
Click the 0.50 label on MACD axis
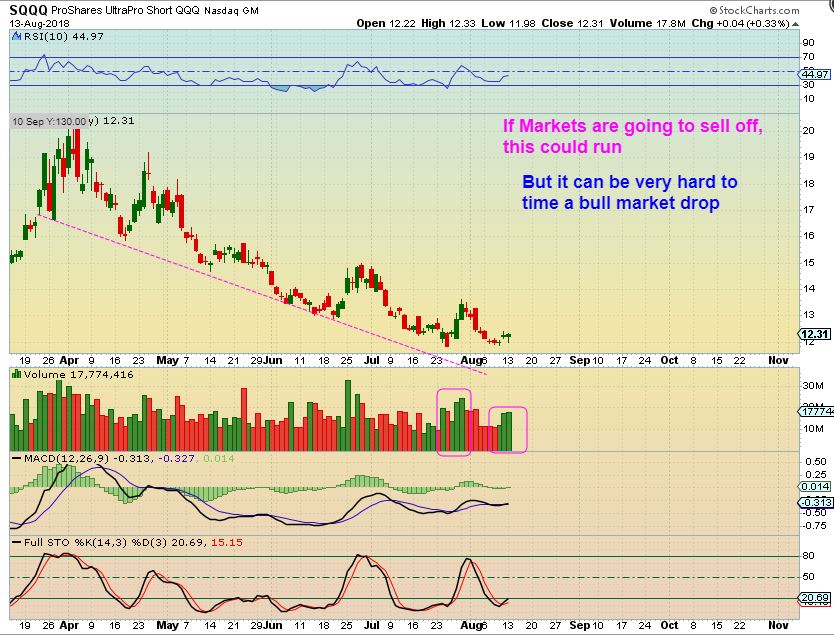(x=816, y=462)
